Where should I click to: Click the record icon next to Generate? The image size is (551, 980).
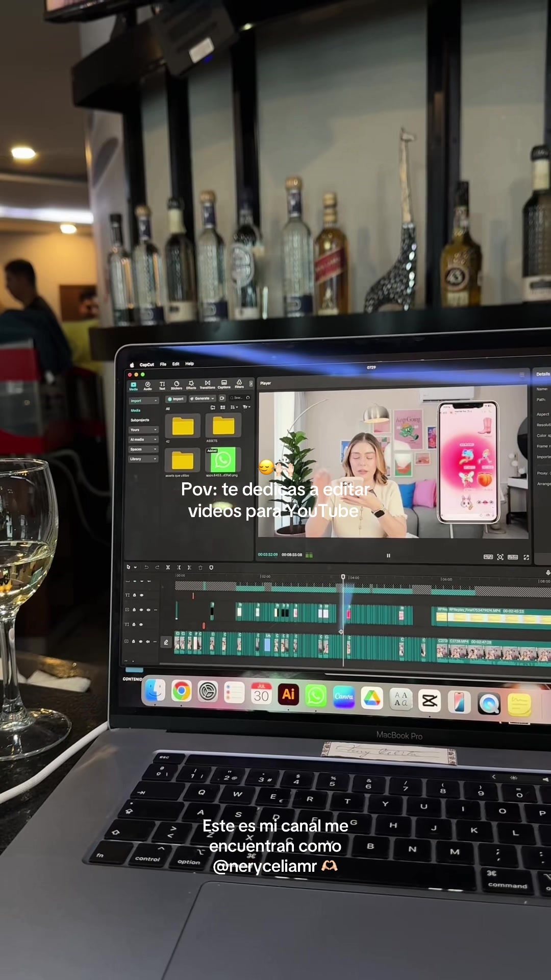coord(222,398)
